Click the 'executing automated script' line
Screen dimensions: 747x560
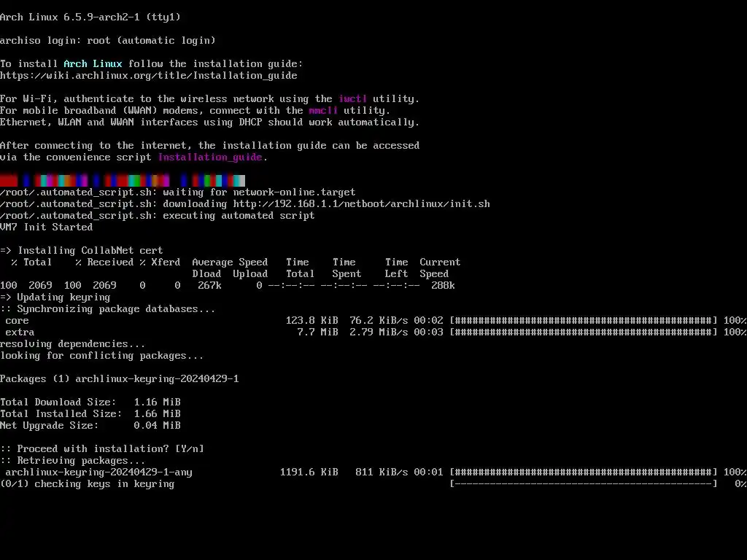(158, 215)
